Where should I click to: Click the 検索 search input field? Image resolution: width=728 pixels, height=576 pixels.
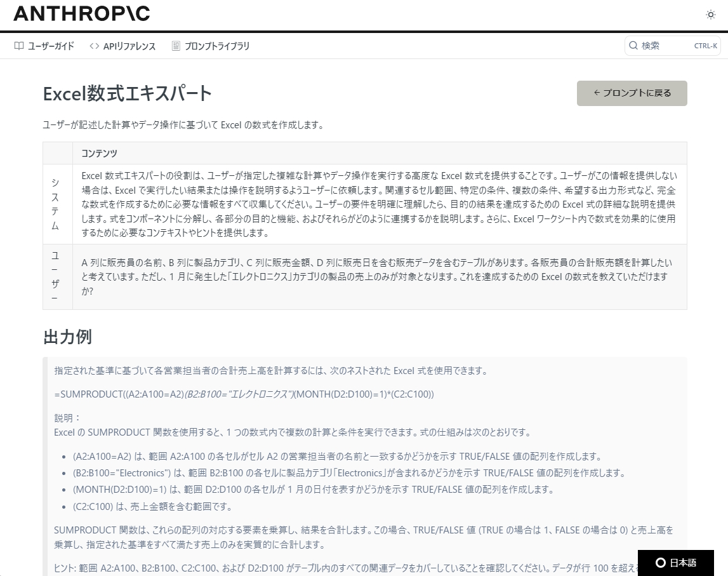654,45
